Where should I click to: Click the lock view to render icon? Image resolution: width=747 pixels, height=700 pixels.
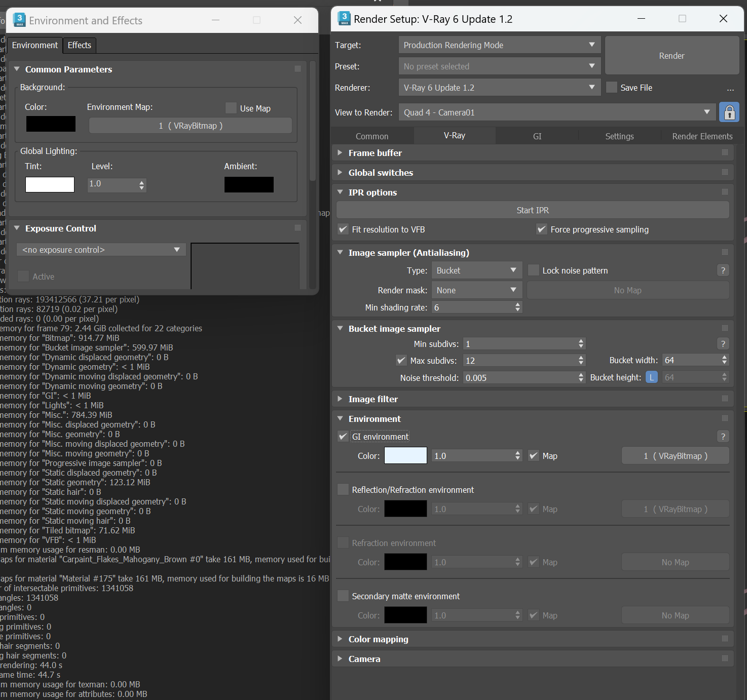(729, 112)
